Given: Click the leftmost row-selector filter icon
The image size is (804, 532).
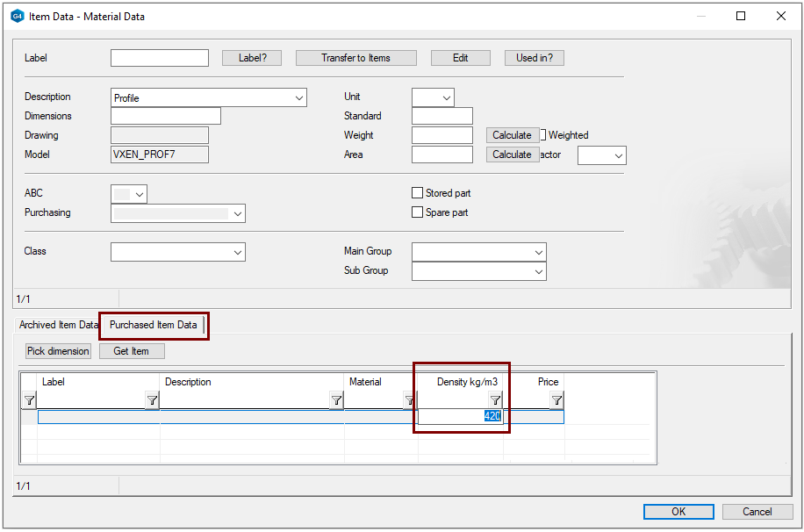Looking at the screenshot, I should pyautogui.click(x=29, y=400).
